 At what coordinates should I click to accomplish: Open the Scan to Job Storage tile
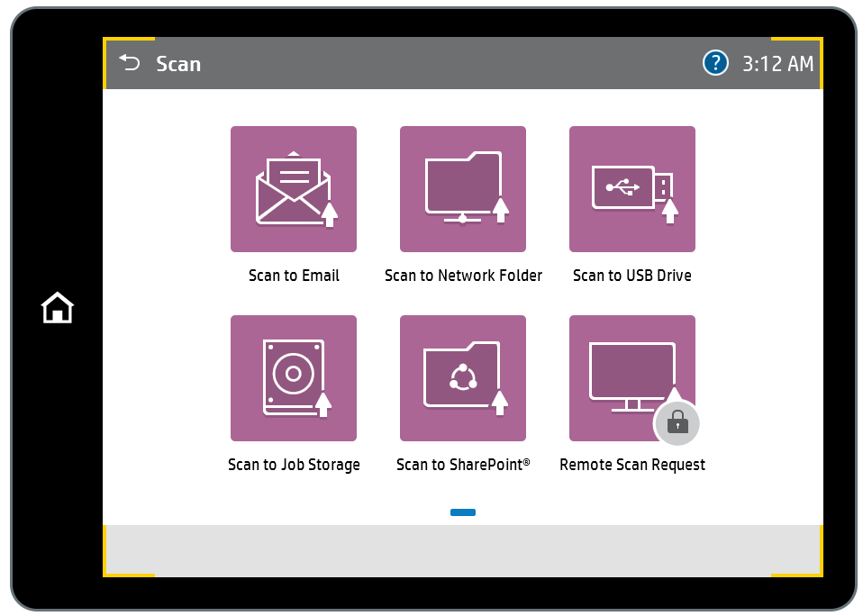294,378
